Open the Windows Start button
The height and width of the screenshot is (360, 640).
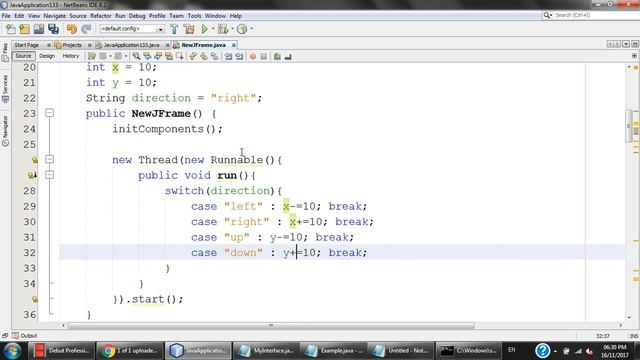pos(12,350)
